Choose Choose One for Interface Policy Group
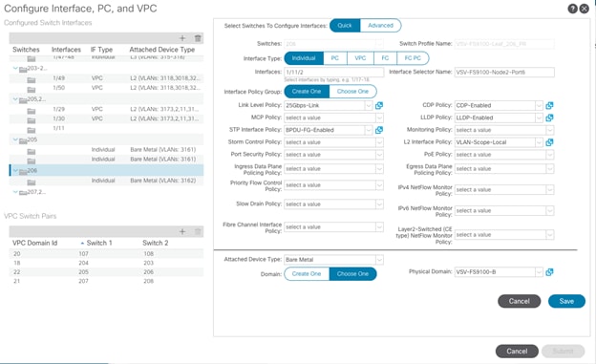The width and height of the screenshot is (596, 364). (352, 92)
